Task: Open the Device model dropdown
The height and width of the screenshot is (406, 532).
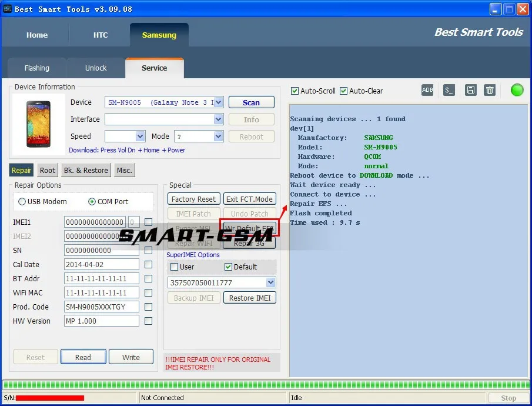Action: click(219, 102)
